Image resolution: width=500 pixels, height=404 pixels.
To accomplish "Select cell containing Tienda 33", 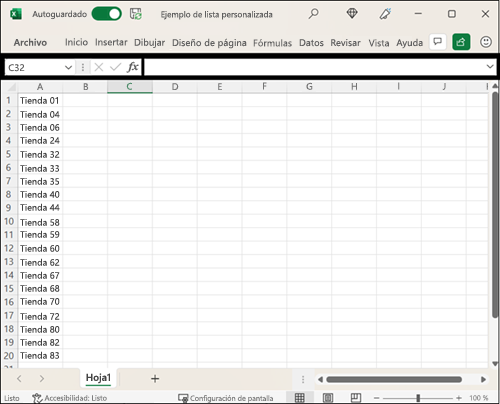I will [40, 168].
